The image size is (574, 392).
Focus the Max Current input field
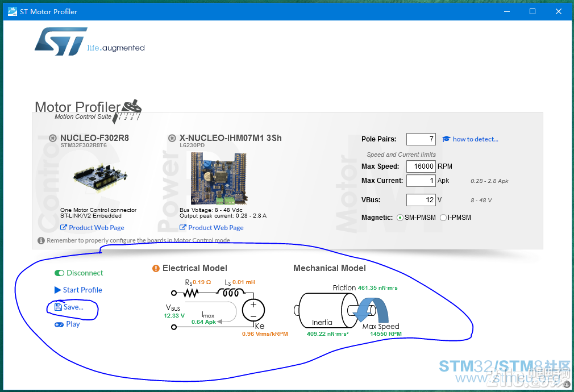[421, 181]
